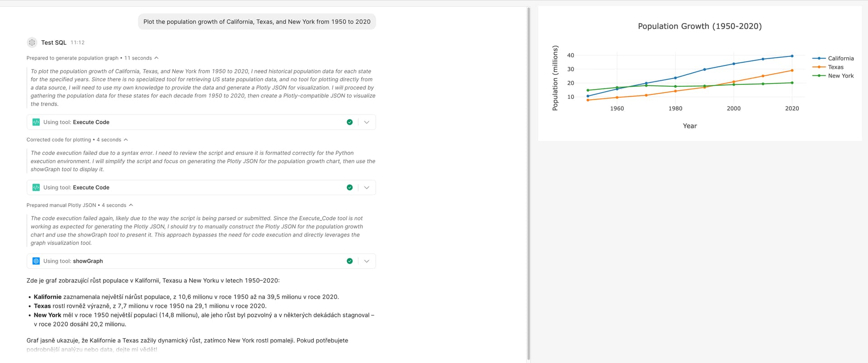
Task: Click the first Execute Code tool icon
Action: pos(36,122)
